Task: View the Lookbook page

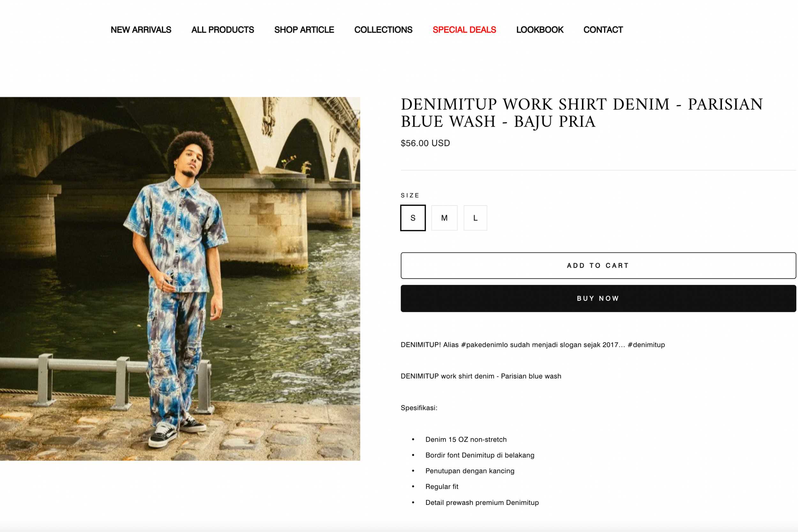Action: [x=539, y=30]
